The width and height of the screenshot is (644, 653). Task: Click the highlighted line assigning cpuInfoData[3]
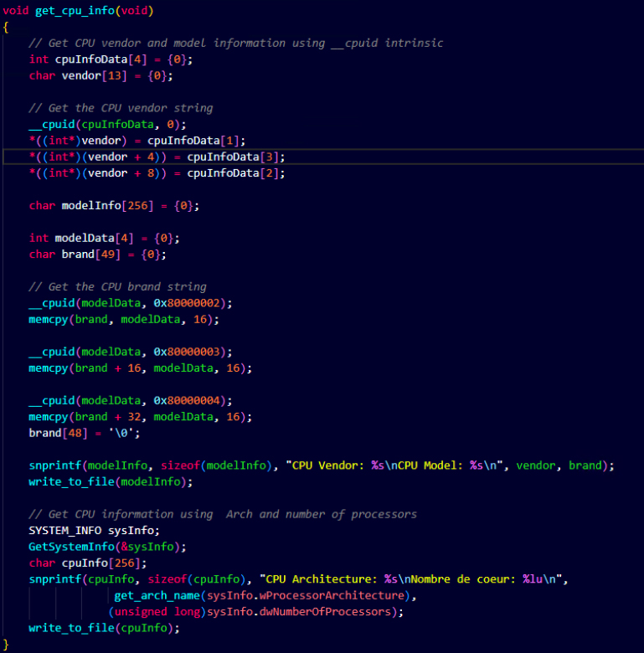[x=157, y=157]
